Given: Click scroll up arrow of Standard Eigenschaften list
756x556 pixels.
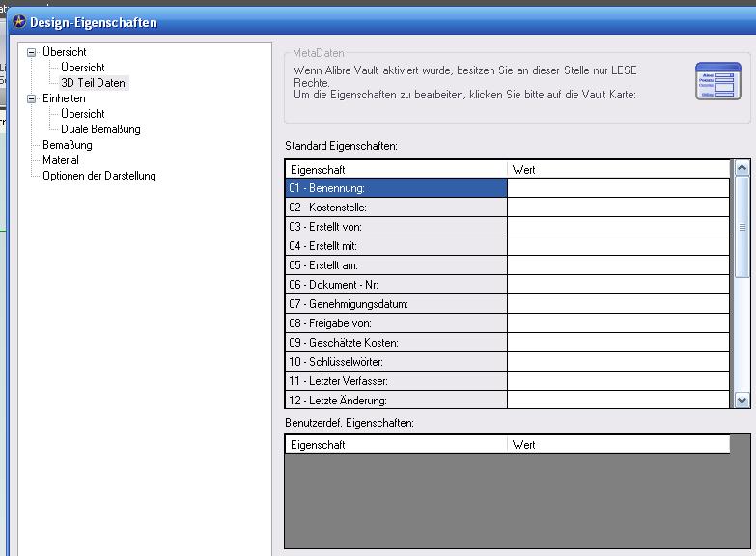Looking at the screenshot, I should 742,168.
